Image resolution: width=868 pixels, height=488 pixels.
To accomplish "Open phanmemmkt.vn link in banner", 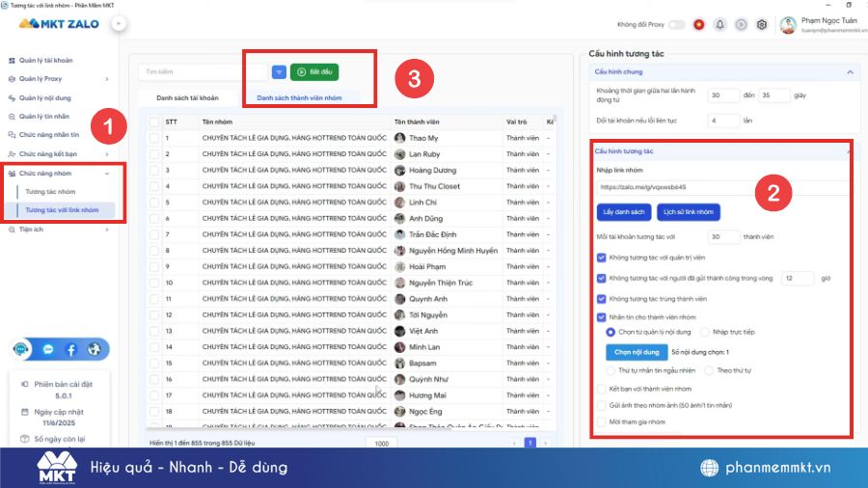I will [777, 468].
